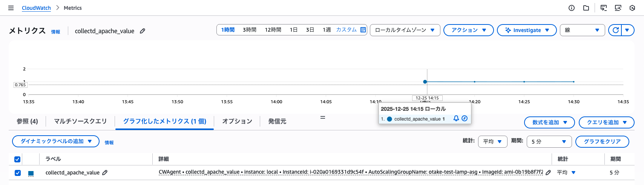This screenshot has height=185, width=644.
Task: Switch to the オプション tab
Action: click(237, 121)
